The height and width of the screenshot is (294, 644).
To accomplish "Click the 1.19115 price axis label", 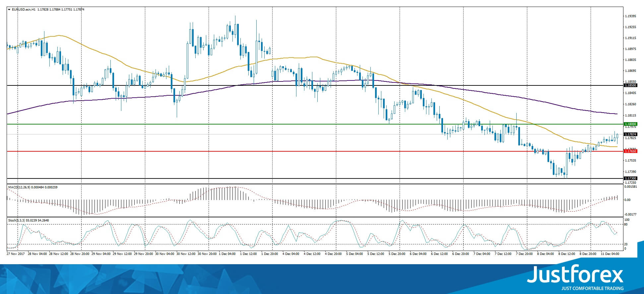I will [630, 38].
